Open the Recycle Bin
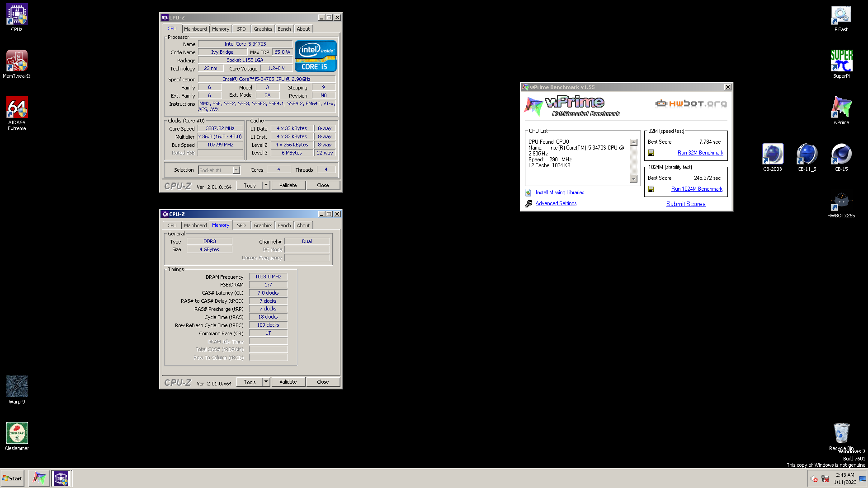 click(841, 436)
